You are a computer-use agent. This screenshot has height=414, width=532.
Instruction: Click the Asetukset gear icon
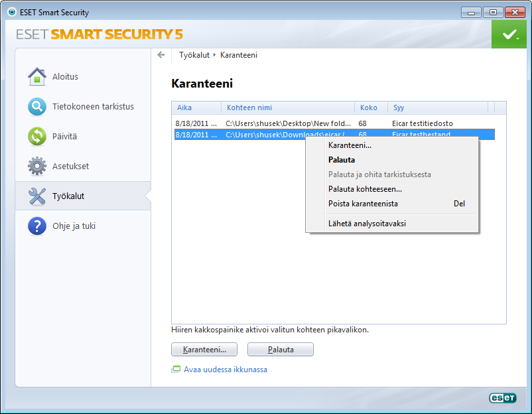(x=37, y=167)
